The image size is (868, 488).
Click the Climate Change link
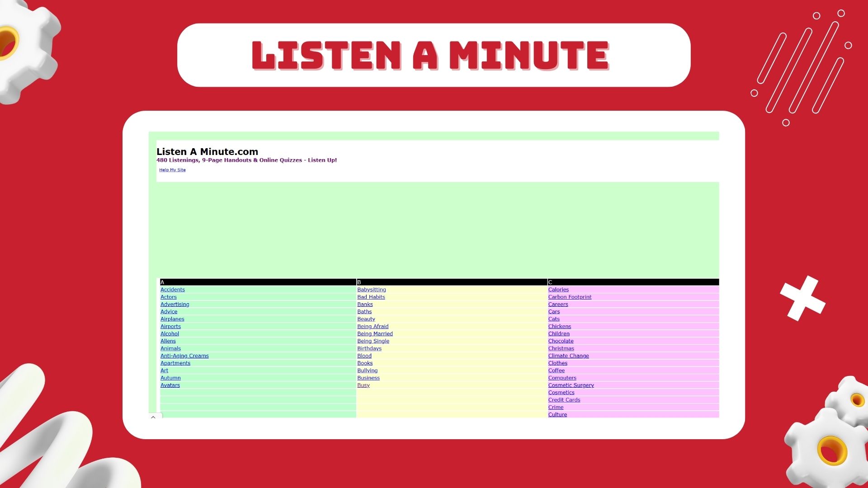click(x=568, y=356)
